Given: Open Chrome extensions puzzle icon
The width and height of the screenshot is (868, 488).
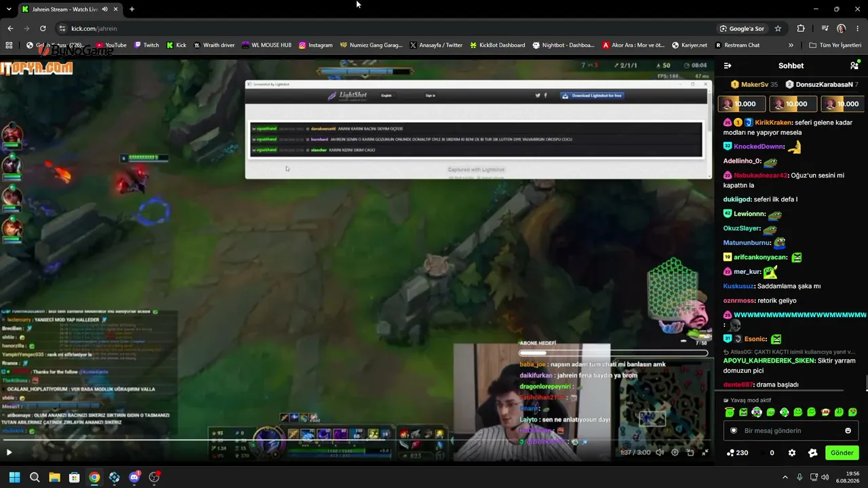Looking at the screenshot, I should tap(801, 28).
